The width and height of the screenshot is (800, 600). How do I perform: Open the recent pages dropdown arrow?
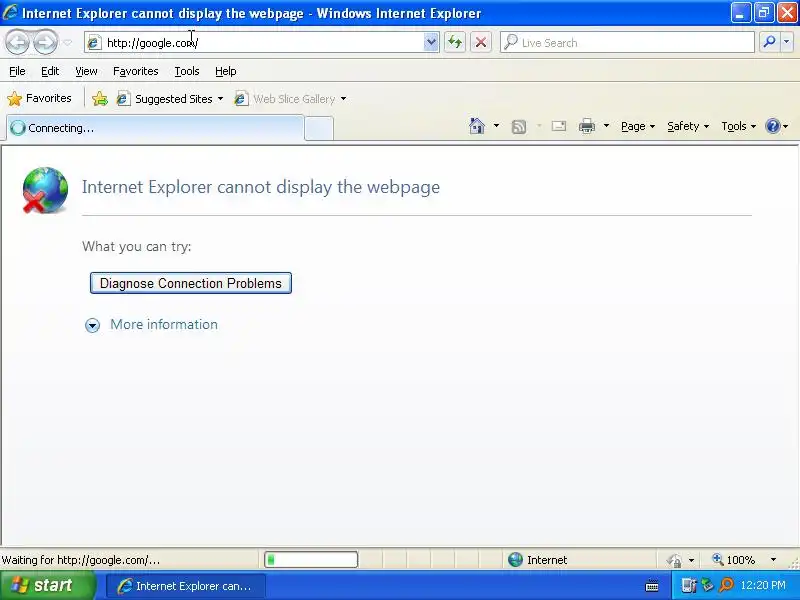click(67, 43)
